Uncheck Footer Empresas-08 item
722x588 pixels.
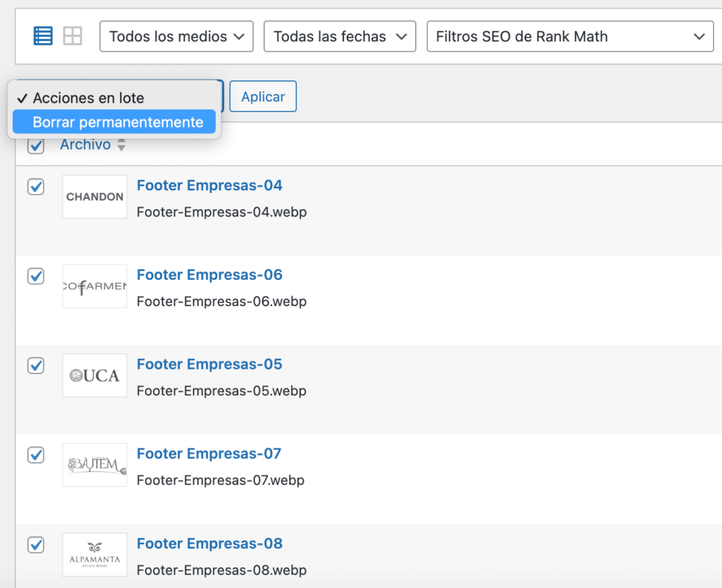coord(35,544)
